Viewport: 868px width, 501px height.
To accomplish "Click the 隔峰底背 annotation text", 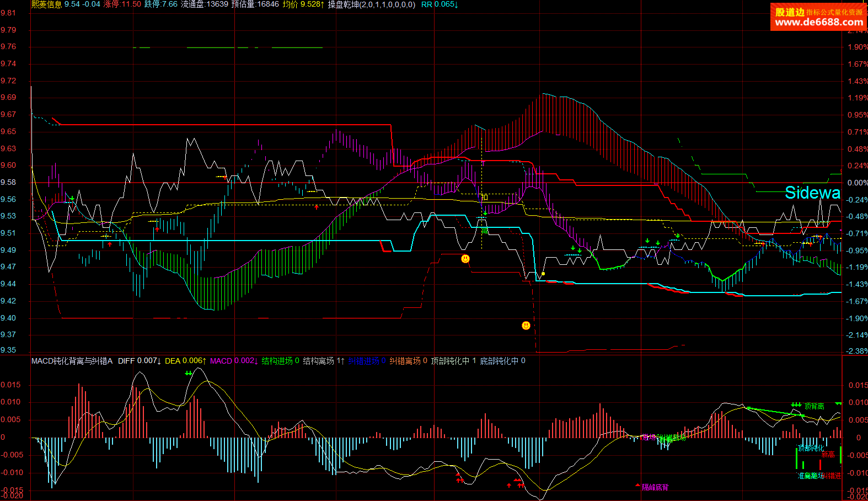I will tap(655, 487).
